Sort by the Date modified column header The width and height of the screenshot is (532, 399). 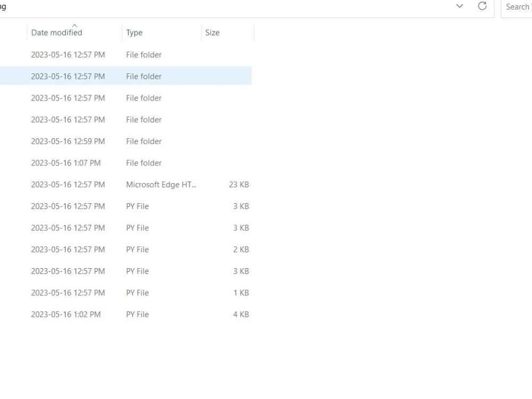click(74, 32)
